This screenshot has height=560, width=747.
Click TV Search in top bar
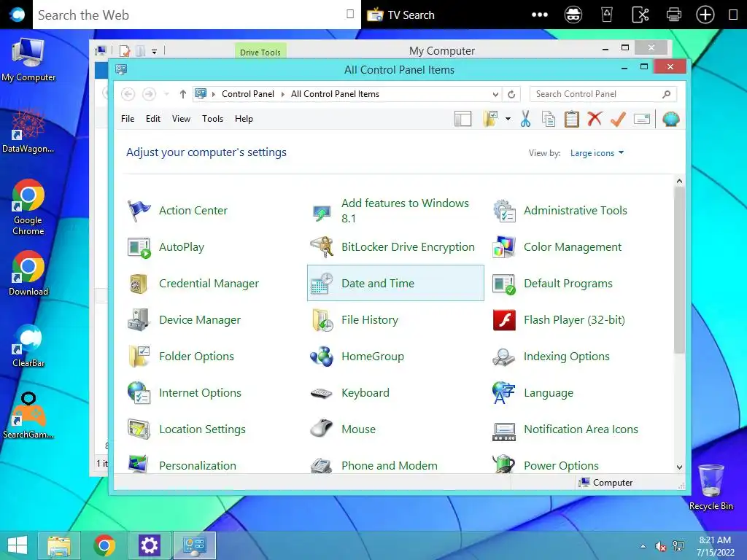(x=400, y=15)
